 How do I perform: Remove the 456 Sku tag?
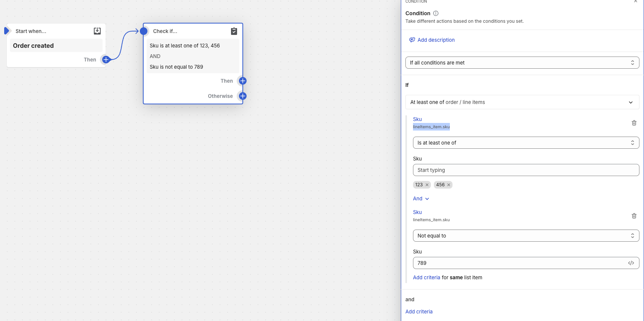click(x=449, y=185)
